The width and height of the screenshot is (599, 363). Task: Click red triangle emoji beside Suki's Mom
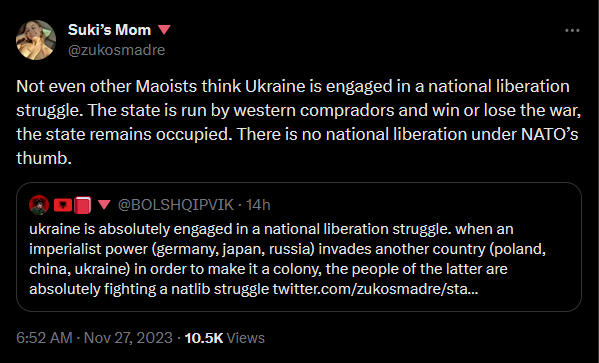point(164,30)
